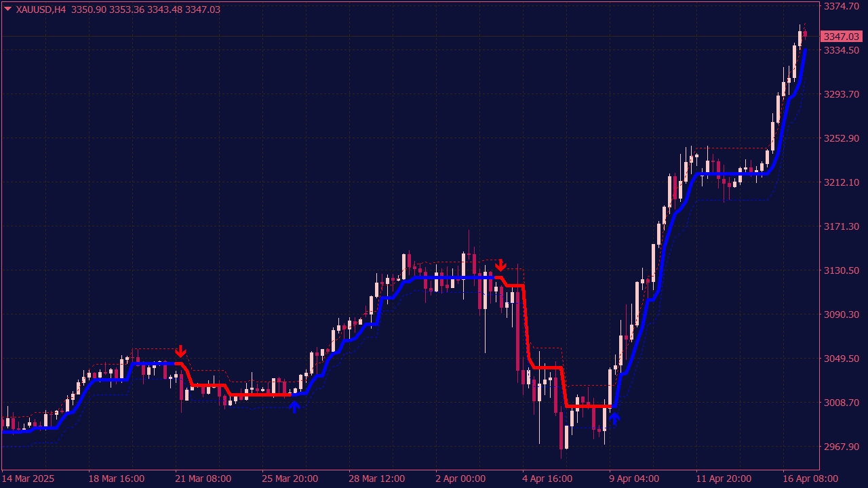Click the 16 Apr 08:00 time label

tap(810, 479)
